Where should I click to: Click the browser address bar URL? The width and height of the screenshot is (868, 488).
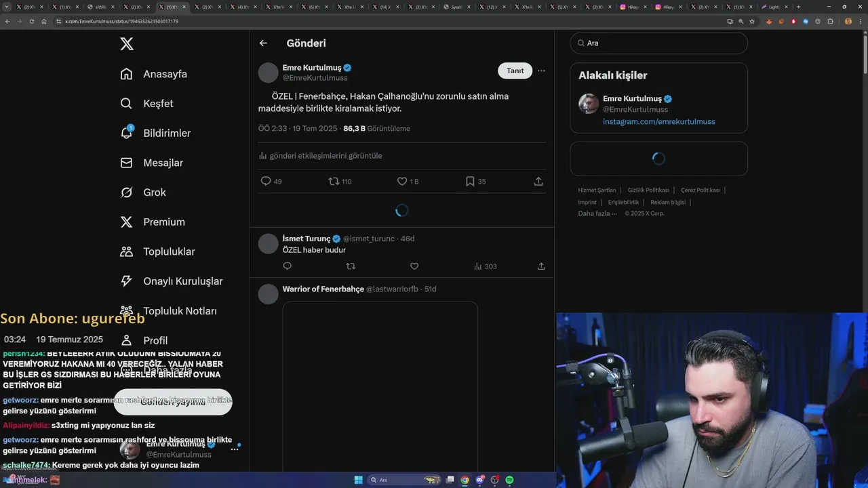pyautogui.click(x=122, y=21)
